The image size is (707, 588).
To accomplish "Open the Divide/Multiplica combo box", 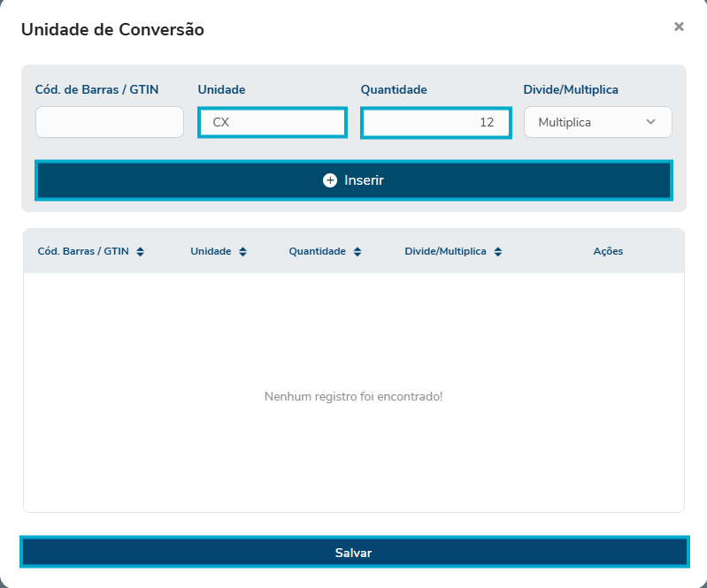I will [597, 122].
